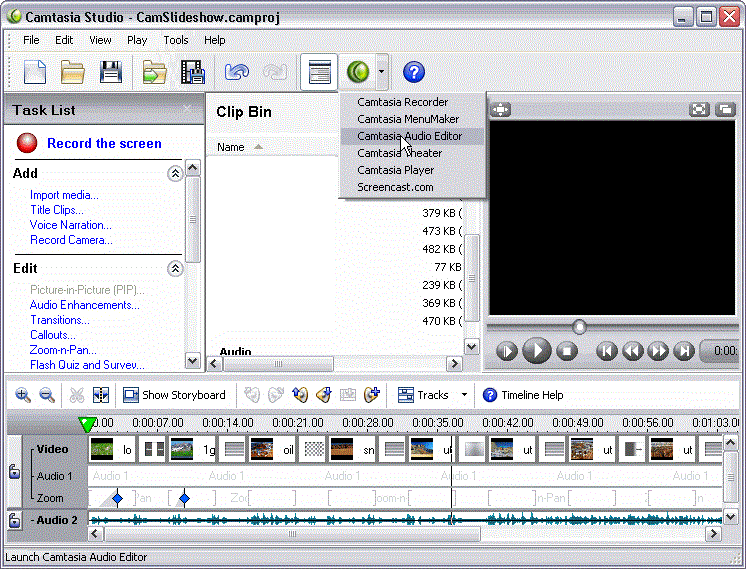Launch Camtasia Audio Editor from the list
746x569 pixels.
pyautogui.click(x=412, y=136)
